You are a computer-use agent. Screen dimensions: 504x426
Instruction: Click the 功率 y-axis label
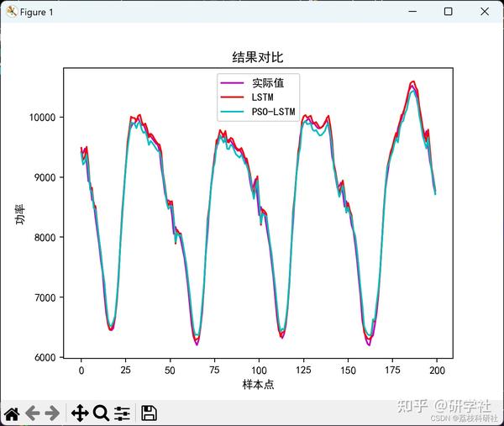(20, 214)
